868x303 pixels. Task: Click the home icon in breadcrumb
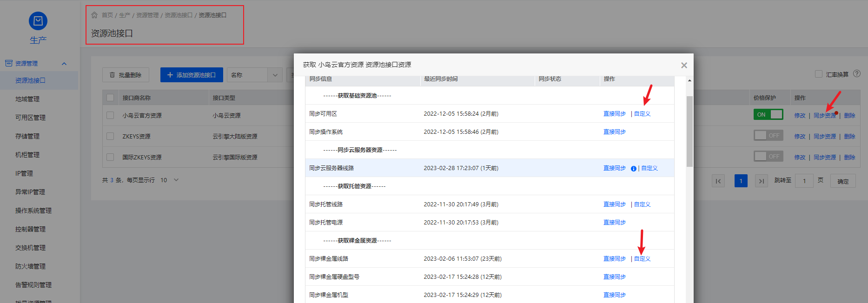point(94,15)
